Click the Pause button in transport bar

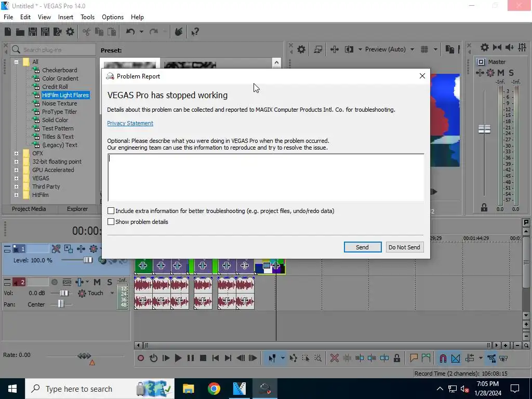point(191,358)
